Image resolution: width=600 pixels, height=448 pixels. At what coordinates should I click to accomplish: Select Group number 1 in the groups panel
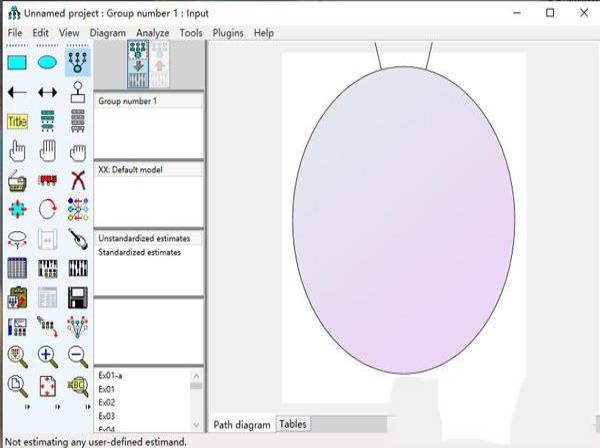pyautogui.click(x=127, y=102)
